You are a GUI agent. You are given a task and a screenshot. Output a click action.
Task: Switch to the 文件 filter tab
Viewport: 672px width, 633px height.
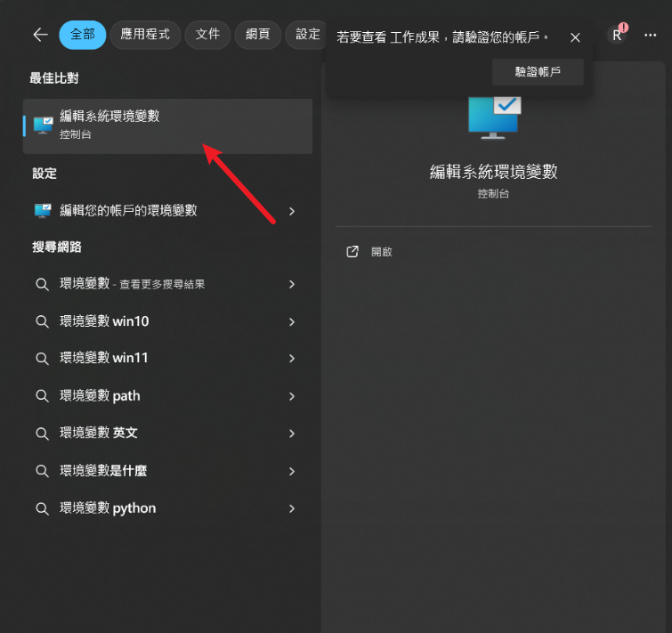point(208,35)
